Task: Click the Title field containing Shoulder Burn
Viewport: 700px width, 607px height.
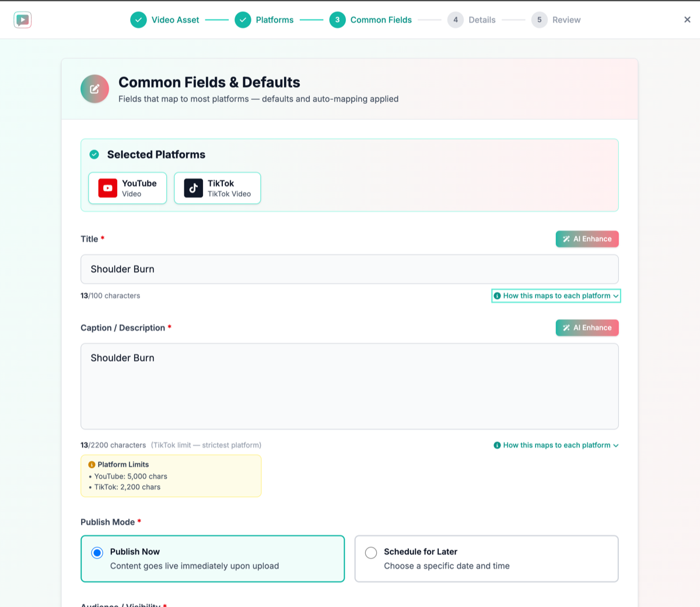Action: point(349,269)
